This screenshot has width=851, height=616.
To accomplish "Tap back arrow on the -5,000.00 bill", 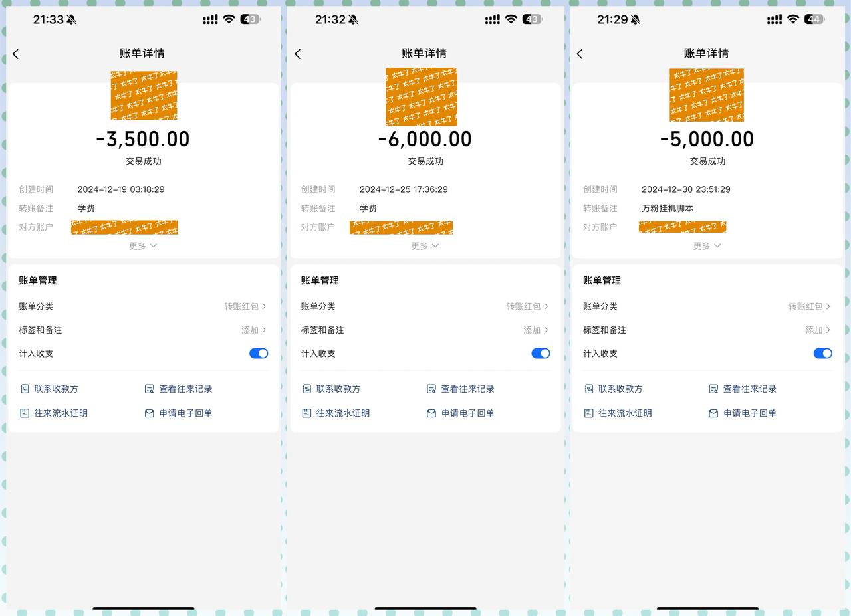I will coord(580,54).
